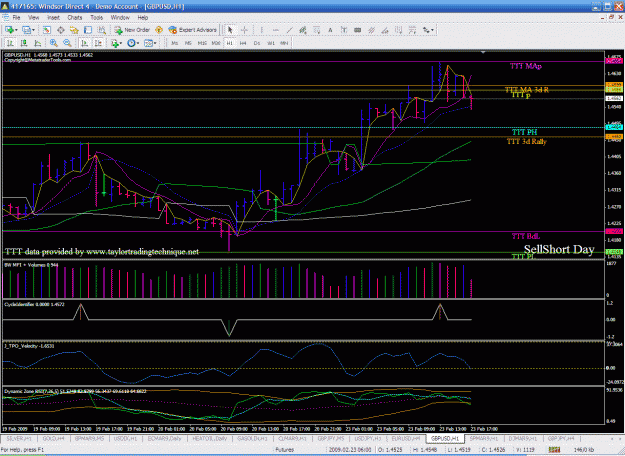This screenshot has height=456, width=625.
Task: Open the Tools menu
Action: click(96, 18)
